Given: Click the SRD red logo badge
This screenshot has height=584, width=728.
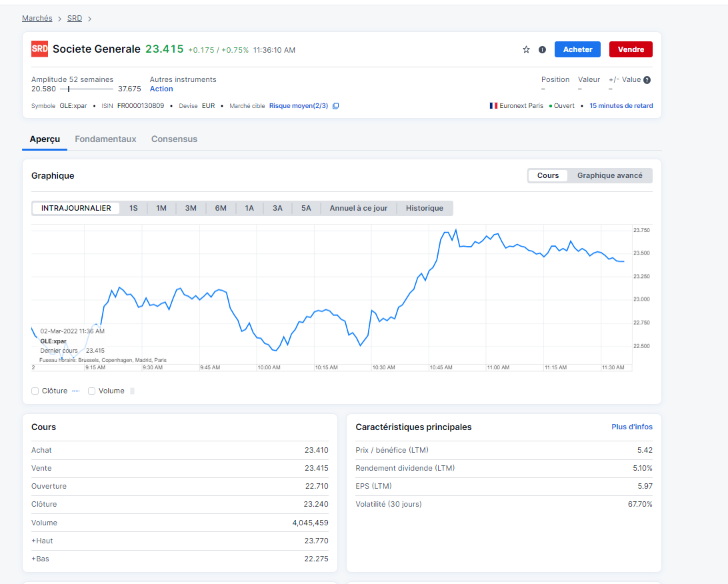Looking at the screenshot, I should (39, 49).
